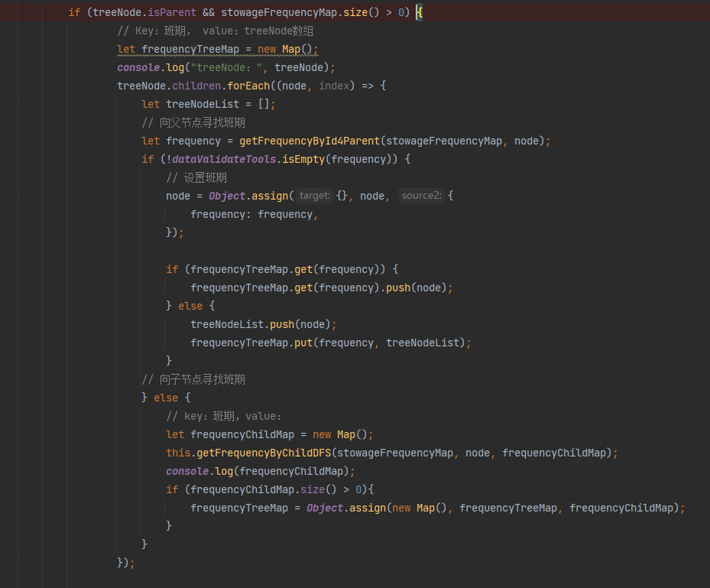The height and width of the screenshot is (588, 710).
Task: Place cursor at highlighted opening brace
Action: click(x=420, y=13)
